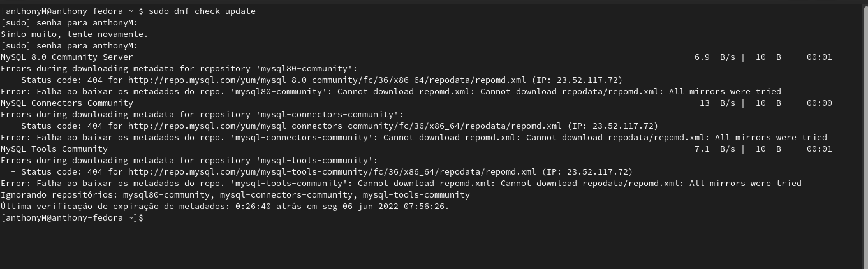Viewport: 868px width, 269px height.
Task: Click the 'MySQL 8.0 Community Server' line
Action: point(67,57)
